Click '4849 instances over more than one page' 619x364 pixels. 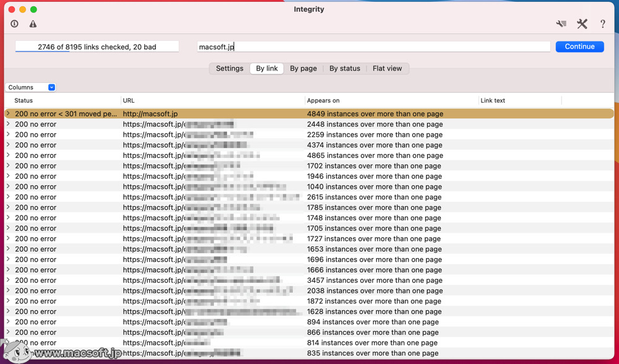tap(375, 114)
